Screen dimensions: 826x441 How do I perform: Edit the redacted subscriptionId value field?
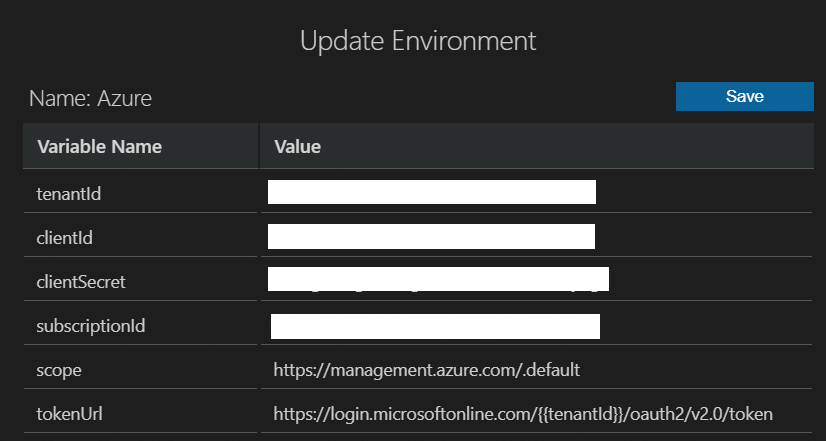pyautogui.click(x=435, y=326)
